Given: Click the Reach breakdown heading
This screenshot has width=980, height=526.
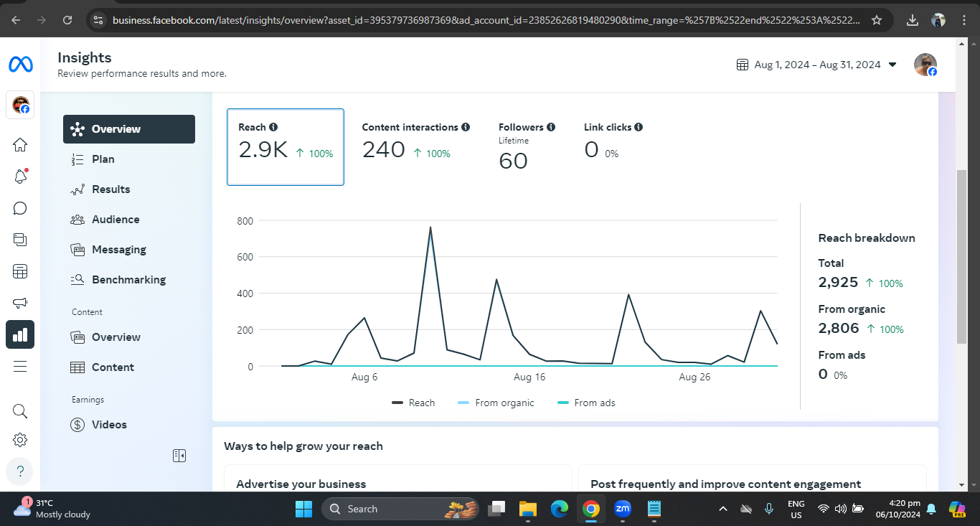Looking at the screenshot, I should point(867,238).
